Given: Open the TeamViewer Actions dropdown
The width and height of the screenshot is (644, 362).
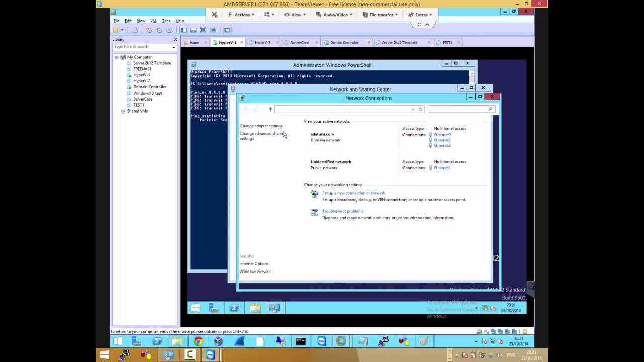Looking at the screenshot, I should pyautogui.click(x=241, y=15).
